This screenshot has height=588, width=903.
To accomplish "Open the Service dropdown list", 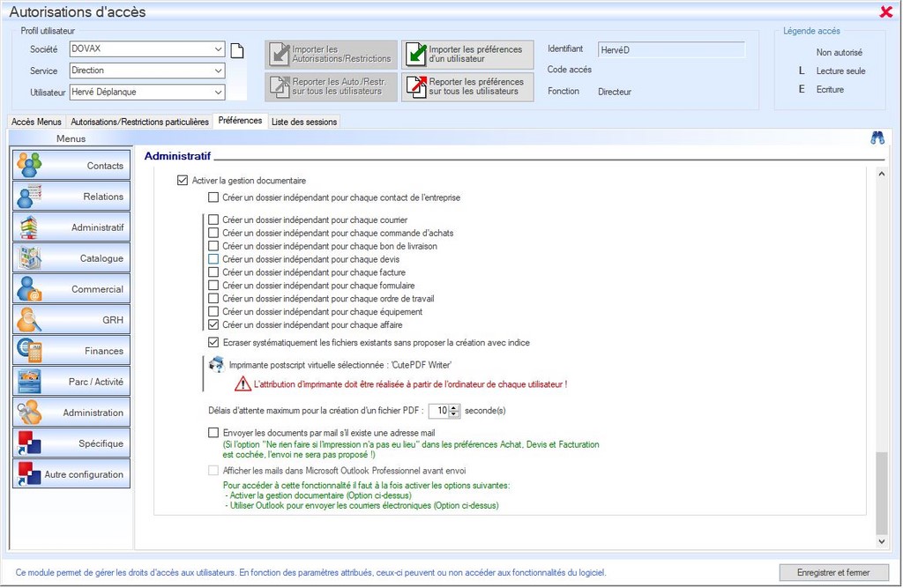I will tap(218, 71).
